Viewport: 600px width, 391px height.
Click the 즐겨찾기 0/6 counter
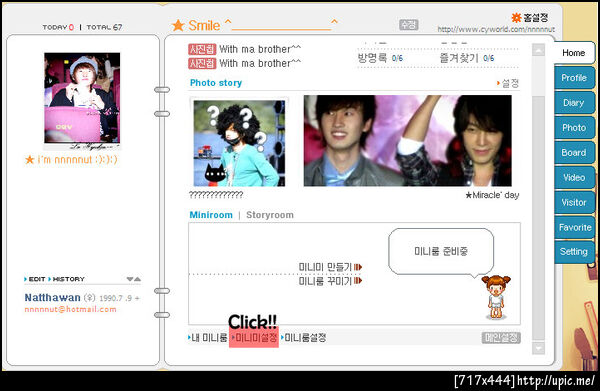click(x=466, y=58)
